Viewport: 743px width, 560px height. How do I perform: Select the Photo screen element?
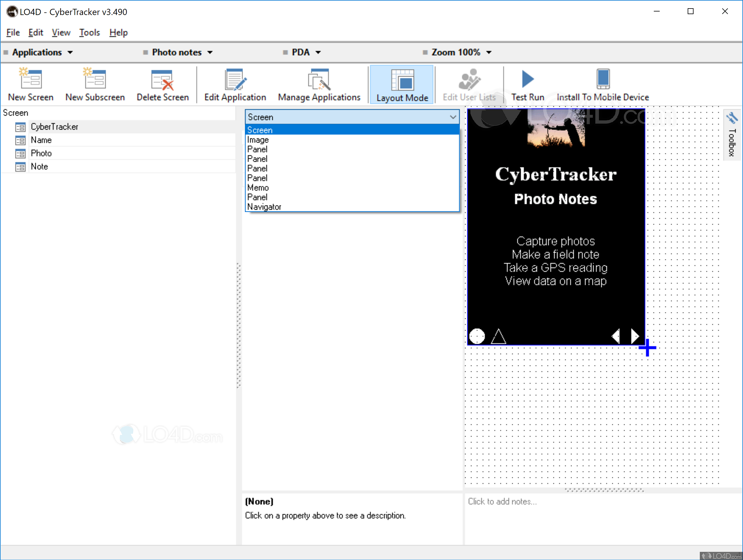pos(41,153)
